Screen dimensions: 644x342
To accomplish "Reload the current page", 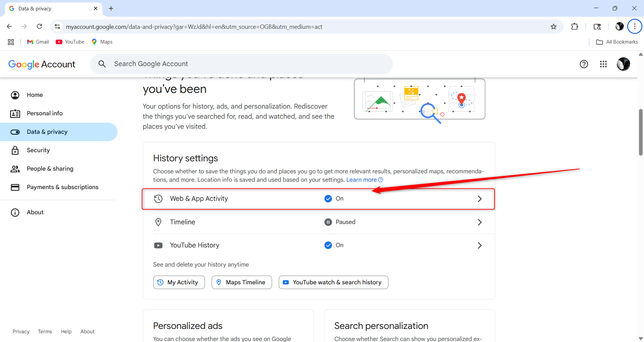I will (39, 26).
